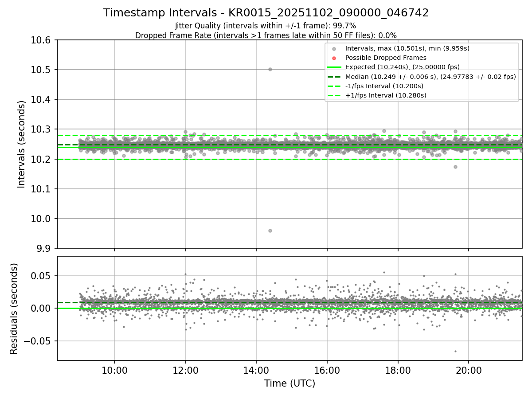Click the low outlier data point near 9.96 seconds
This screenshot has height=399, width=532.
click(270, 231)
